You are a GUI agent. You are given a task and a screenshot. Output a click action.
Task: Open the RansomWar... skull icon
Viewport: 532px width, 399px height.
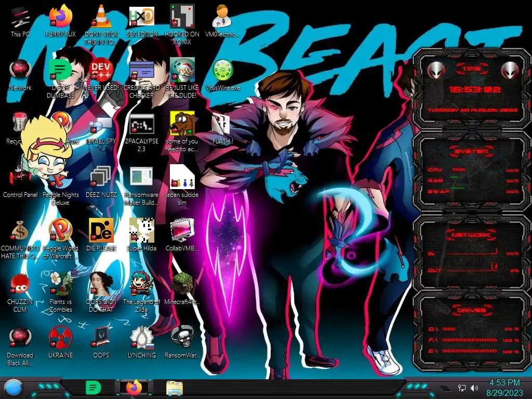(x=182, y=343)
